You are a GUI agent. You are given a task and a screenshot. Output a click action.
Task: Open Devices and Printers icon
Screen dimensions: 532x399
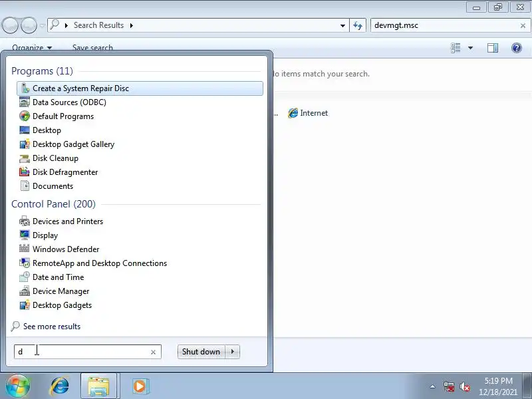point(25,221)
